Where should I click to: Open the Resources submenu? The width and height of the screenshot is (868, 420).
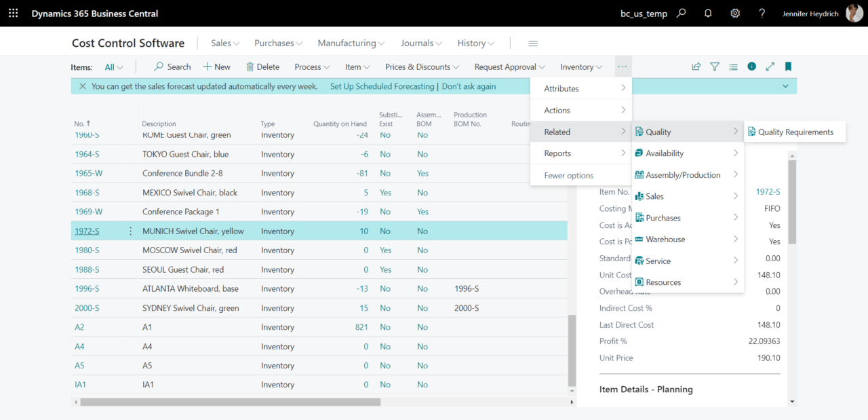tap(688, 282)
